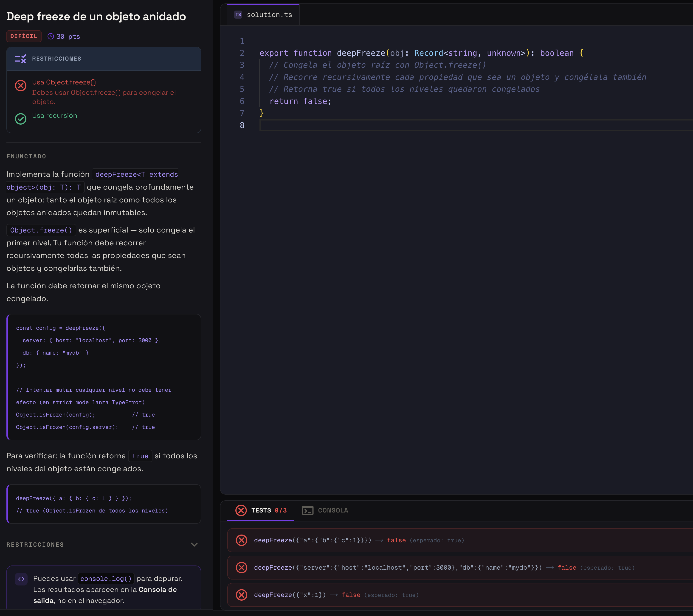Click the '30 pts' points label

pos(68,36)
